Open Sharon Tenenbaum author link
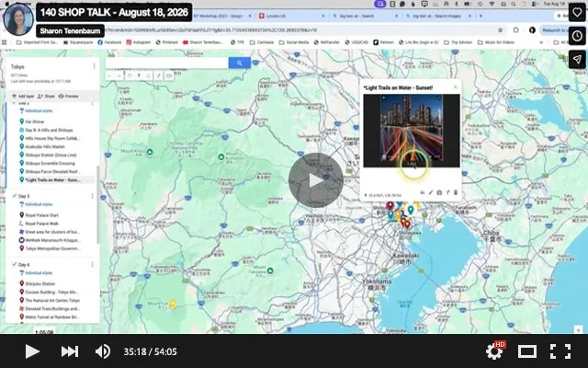Screen dimensions: 588x368 70,30
